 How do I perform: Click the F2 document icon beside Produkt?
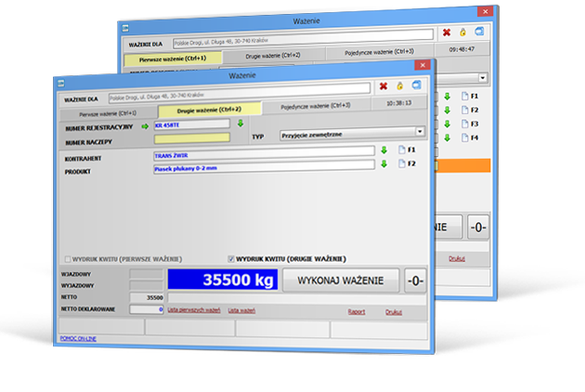[x=399, y=165]
